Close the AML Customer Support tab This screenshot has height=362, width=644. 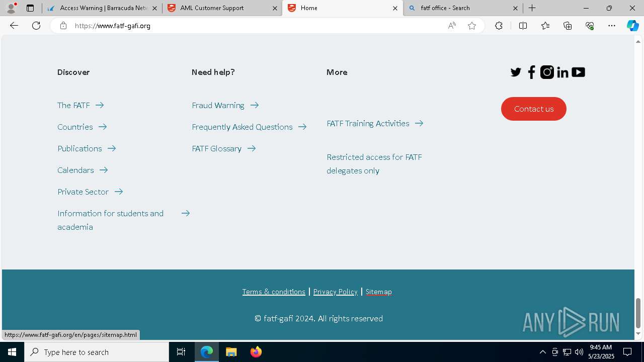click(x=275, y=8)
